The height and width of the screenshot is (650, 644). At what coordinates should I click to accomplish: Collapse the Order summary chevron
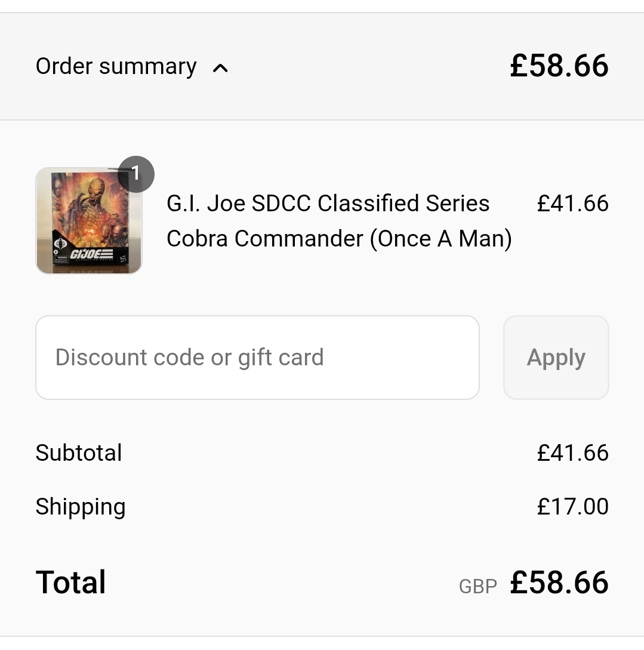pos(220,68)
